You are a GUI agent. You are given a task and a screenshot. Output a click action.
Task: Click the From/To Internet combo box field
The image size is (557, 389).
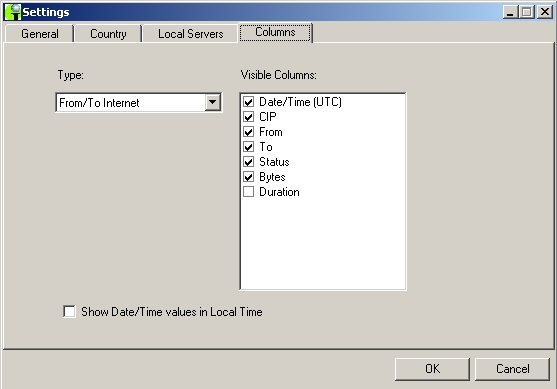[139, 102]
